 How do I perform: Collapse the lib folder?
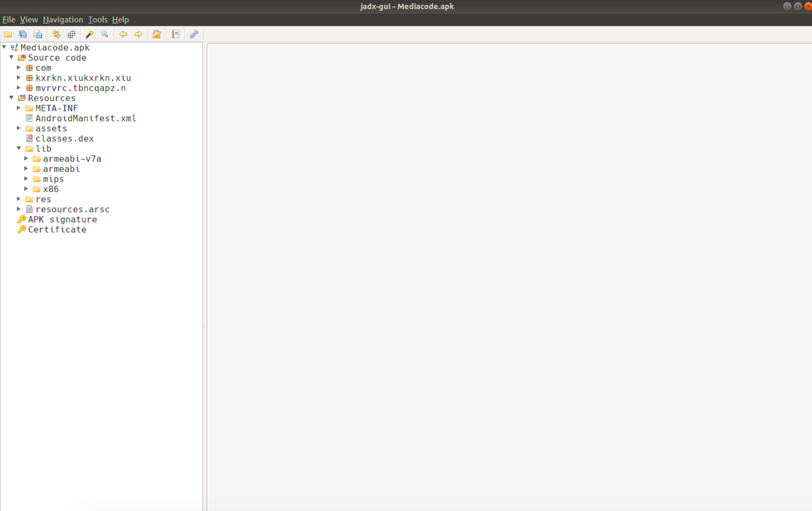coord(19,148)
